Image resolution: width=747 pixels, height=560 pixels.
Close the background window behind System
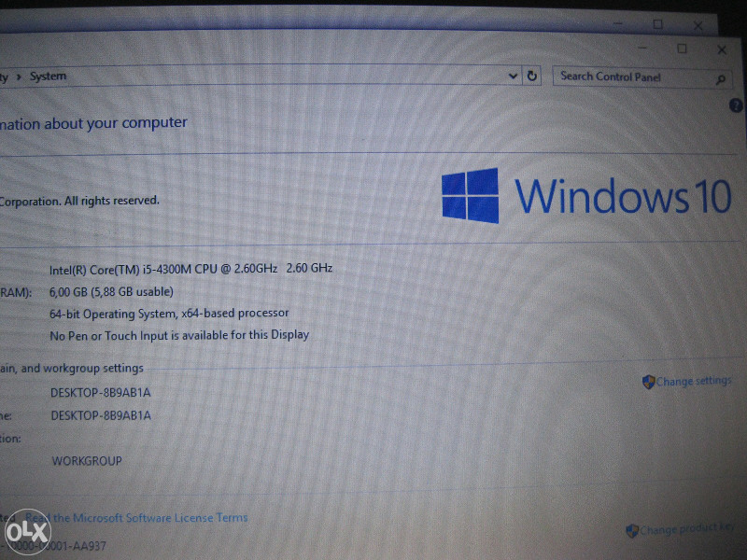click(x=698, y=25)
